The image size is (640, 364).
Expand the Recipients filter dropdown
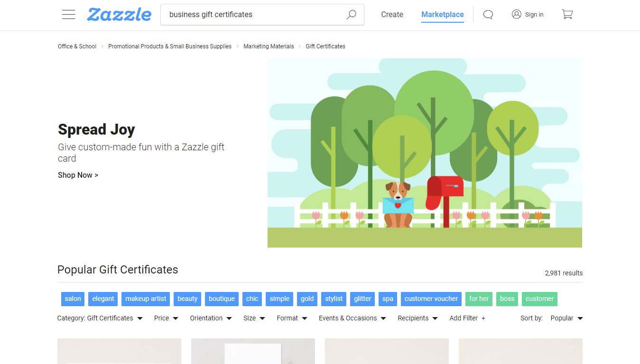pyautogui.click(x=418, y=318)
